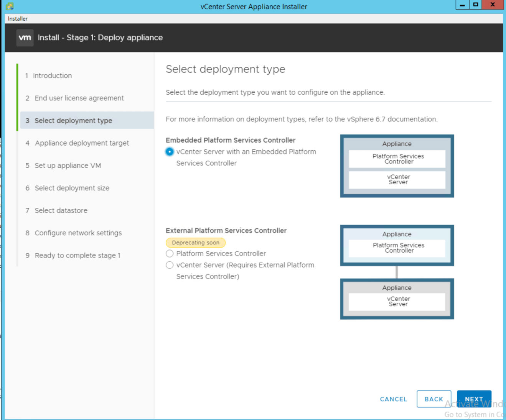The width and height of the screenshot is (506, 420).
Task: Click the VMware vm logo icon
Action: (x=25, y=38)
